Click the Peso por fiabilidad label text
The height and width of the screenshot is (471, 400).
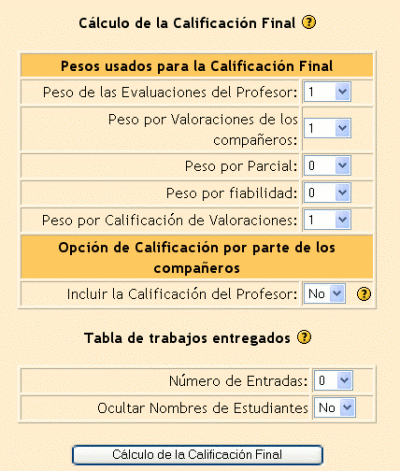pyautogui.click(x=232, y=193)
